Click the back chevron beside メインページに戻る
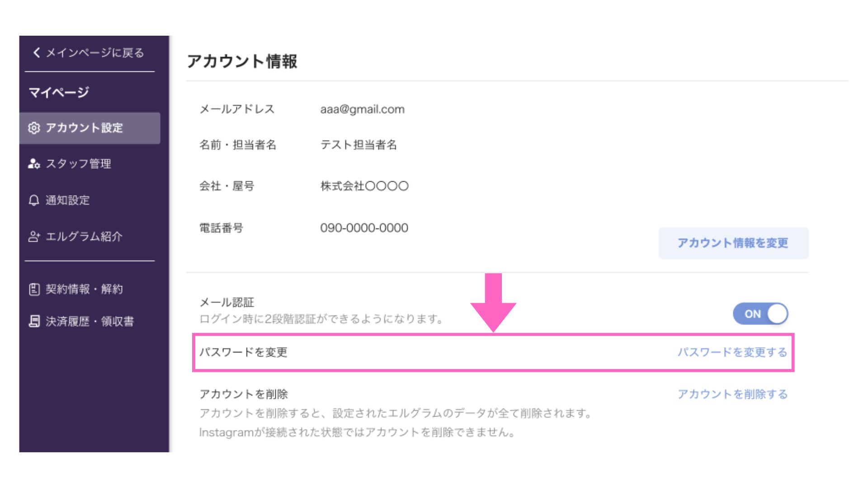 tap(37, 52)
